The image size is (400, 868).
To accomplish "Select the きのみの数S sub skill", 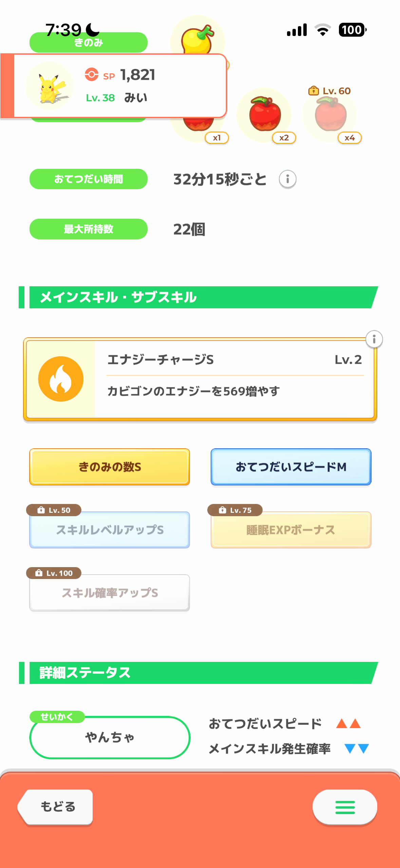I will click(x=110, y=467).
